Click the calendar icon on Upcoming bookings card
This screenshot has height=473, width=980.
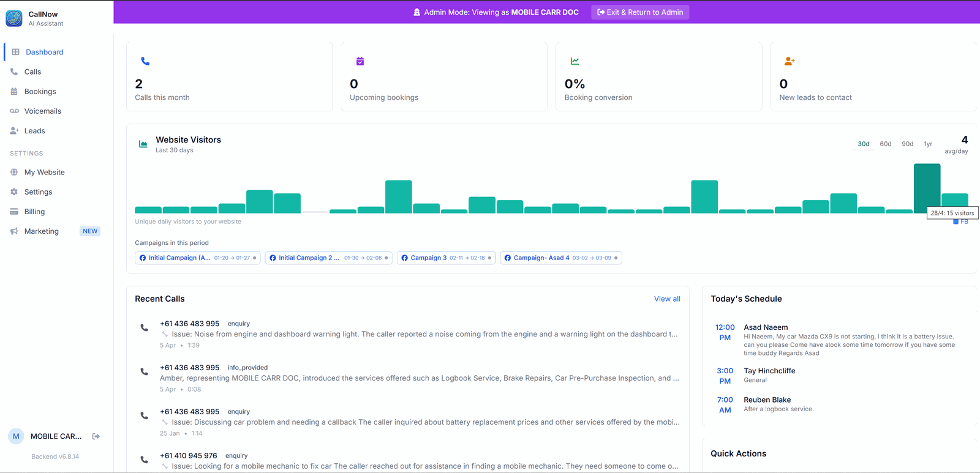click(360, 61)
